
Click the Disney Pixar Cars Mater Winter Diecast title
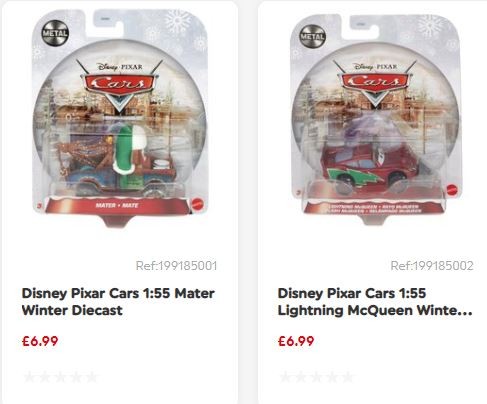tap(118, 302)
